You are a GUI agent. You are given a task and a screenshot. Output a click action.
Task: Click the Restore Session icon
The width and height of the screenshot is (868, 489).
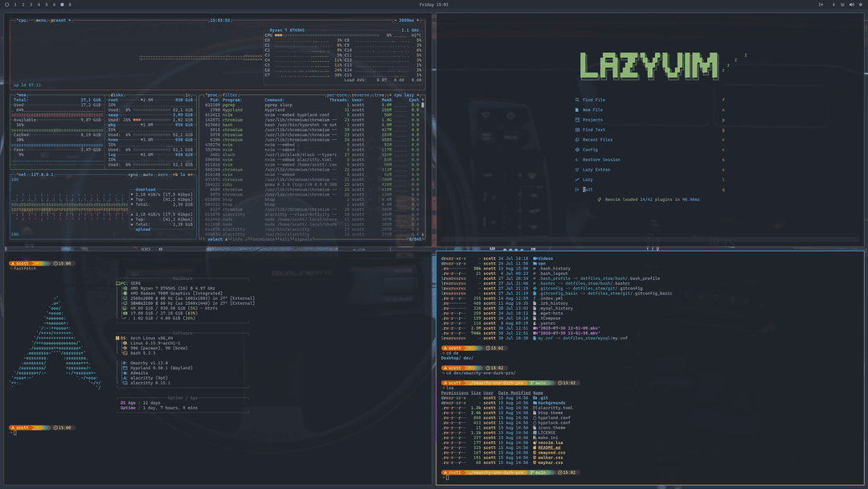tap(577, 159)
